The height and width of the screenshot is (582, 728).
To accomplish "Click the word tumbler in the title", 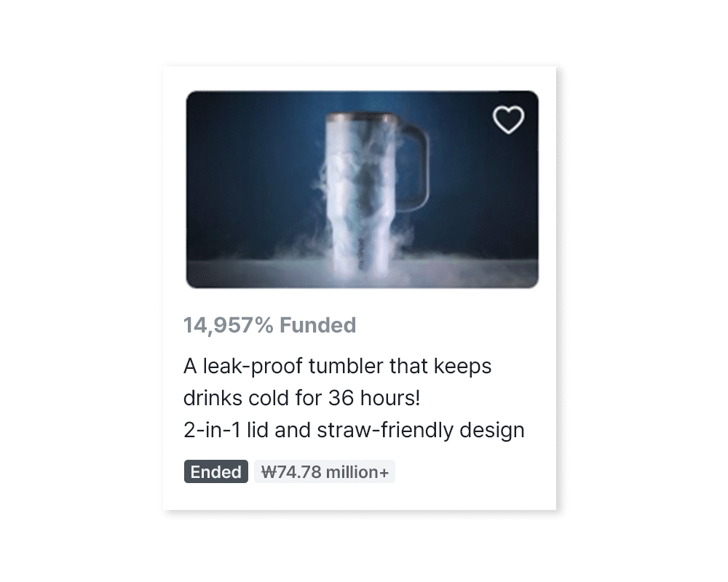I will 346,366.
